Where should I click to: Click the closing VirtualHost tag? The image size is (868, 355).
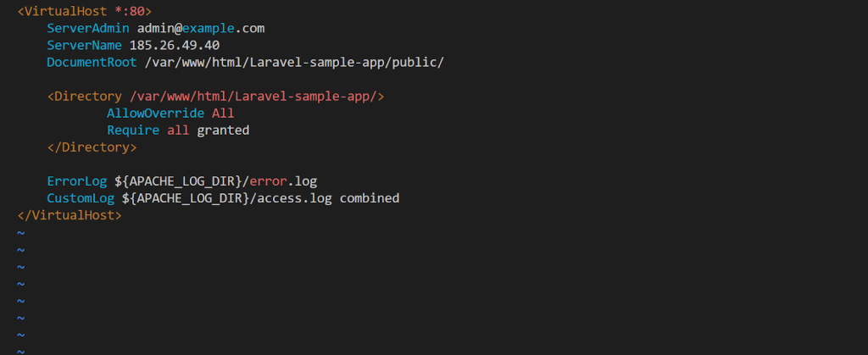coord(70,215)
